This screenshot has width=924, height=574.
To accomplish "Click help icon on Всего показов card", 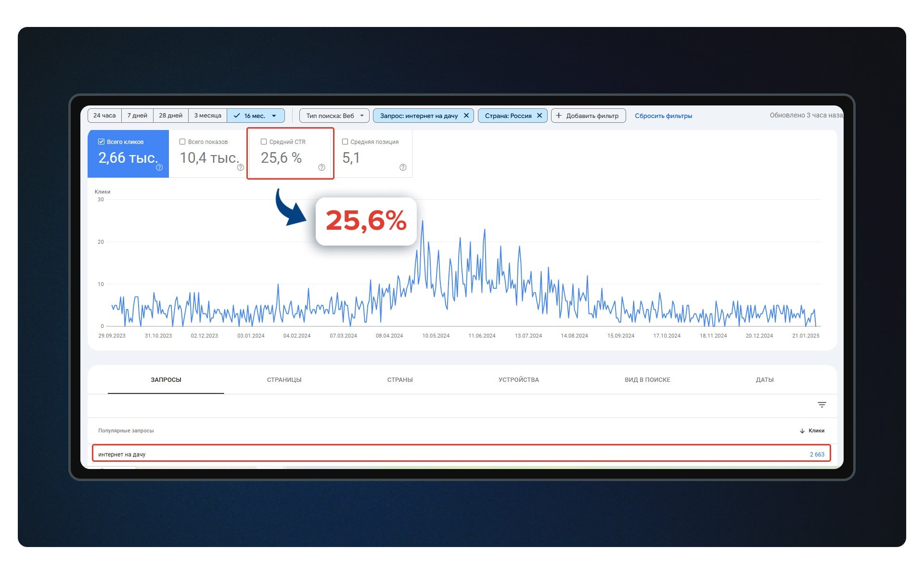I will point(241,168).
